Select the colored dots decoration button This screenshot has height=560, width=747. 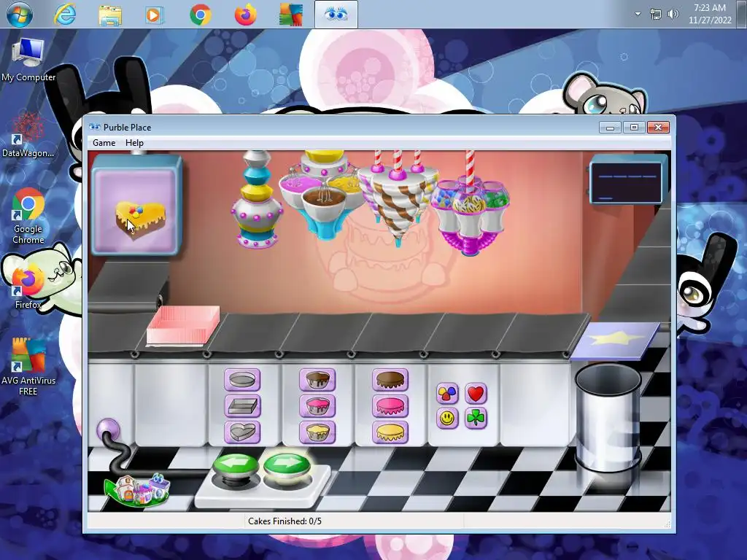tap(447, 393)
